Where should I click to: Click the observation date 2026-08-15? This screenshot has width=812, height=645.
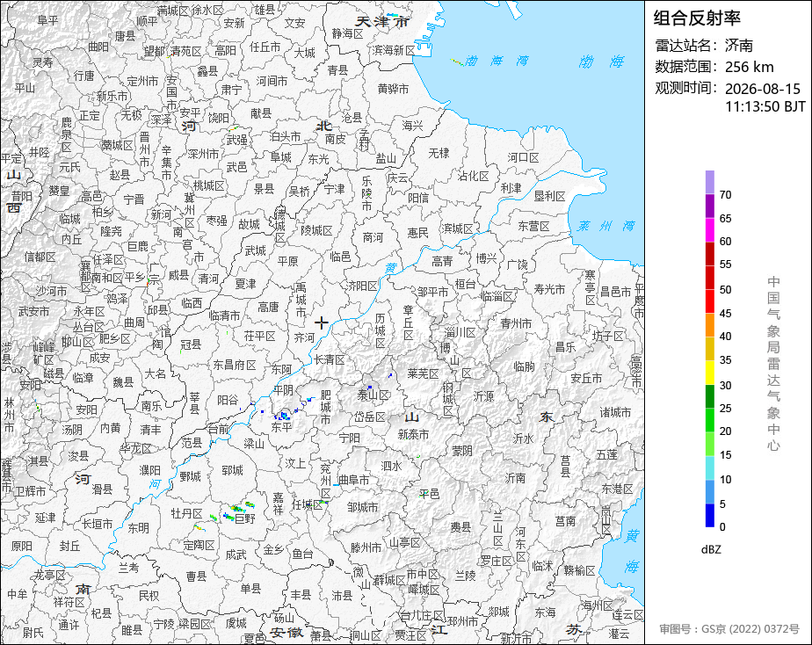point(762,89)
